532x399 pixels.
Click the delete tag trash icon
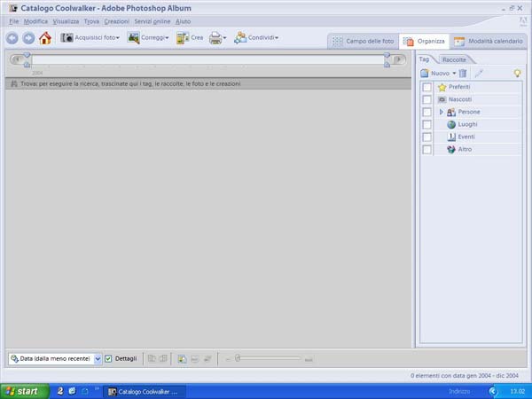click(463, 73)
